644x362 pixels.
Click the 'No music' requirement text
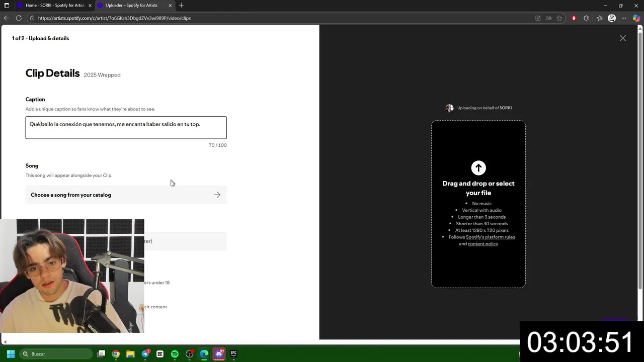481,204
